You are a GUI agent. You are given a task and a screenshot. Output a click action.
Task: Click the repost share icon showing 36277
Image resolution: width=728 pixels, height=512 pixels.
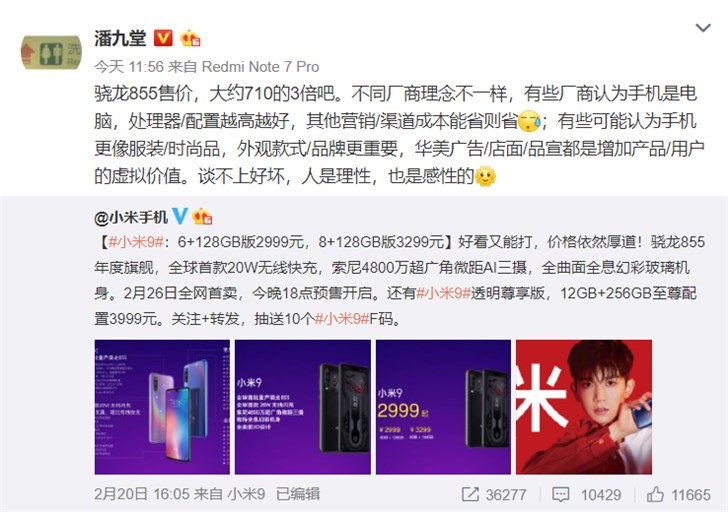[470, 494]
